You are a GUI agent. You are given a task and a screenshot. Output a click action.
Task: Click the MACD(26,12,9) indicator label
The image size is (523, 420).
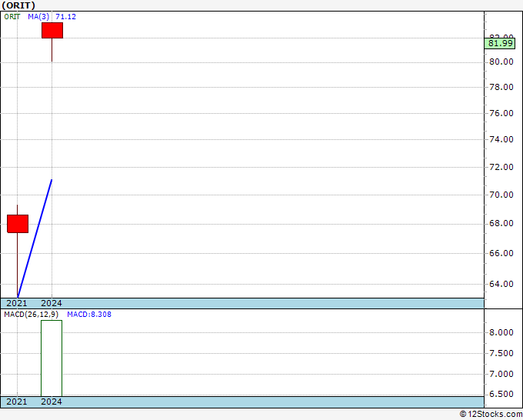coord(32,315)
